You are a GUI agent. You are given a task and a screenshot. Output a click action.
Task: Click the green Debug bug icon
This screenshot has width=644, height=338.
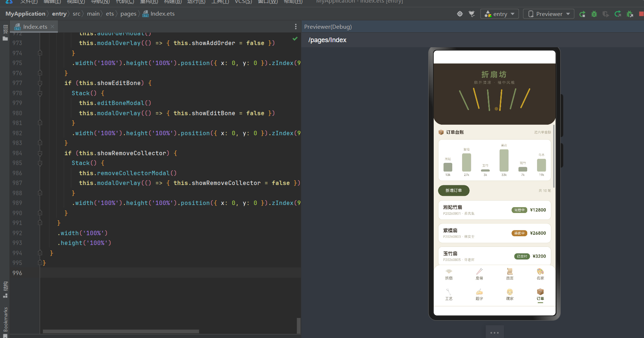pos(594,14)
